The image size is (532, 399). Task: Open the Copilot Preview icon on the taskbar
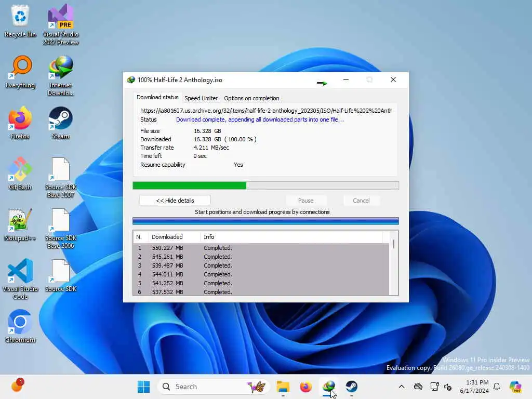(515, 387)
